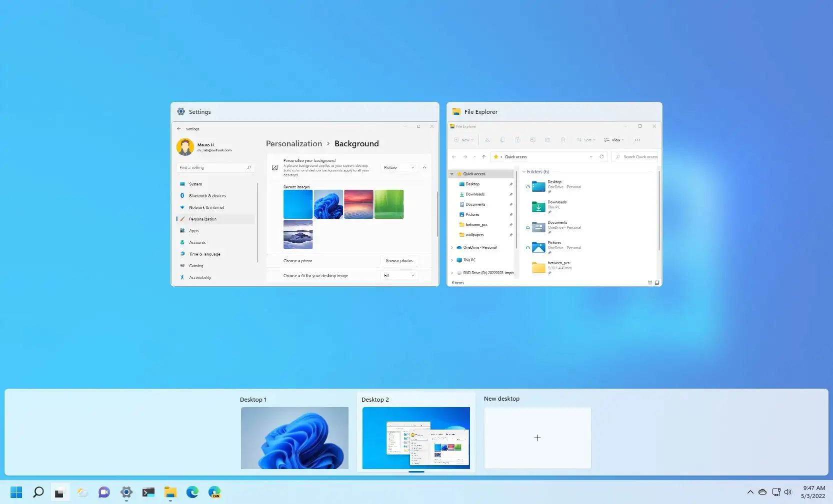Image resolution: width=833 pixels, height=504 pixels.
Task: Click Search Quick access field
Action: point(635,156)
